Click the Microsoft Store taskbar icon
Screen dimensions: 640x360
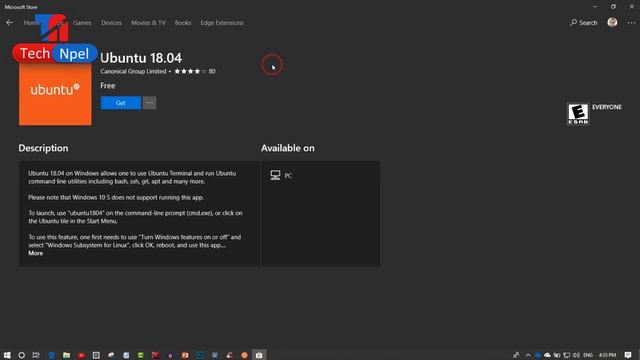click(259, 355)
